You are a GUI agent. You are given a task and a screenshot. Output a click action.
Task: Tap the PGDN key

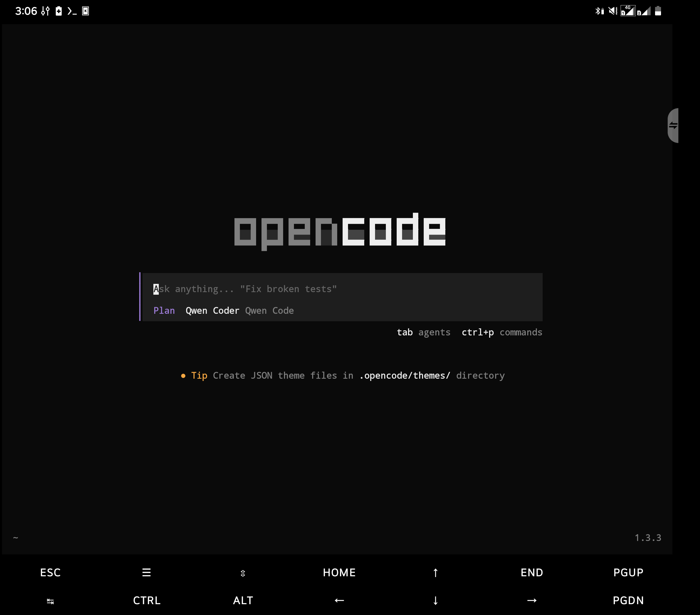(628, 600)
